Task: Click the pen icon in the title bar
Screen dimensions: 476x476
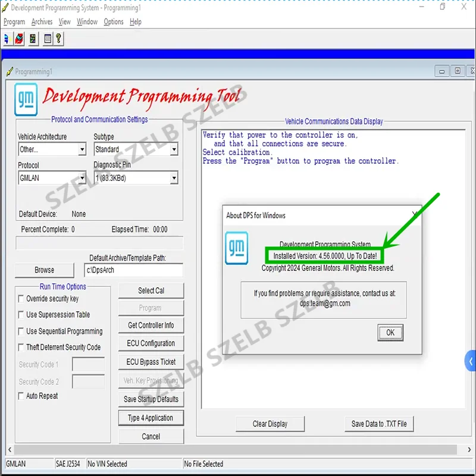Action: coord(5,8)
